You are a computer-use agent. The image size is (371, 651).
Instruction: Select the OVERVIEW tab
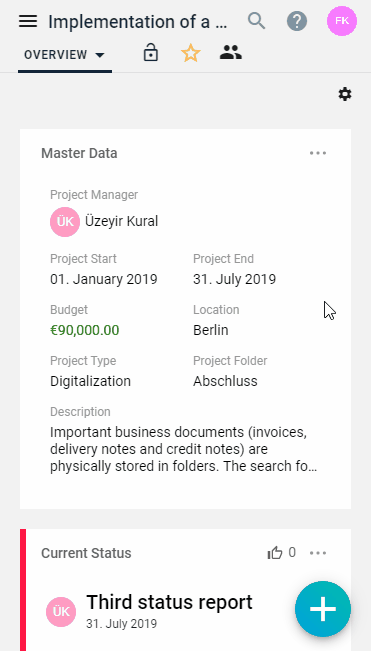coord(65,55)
